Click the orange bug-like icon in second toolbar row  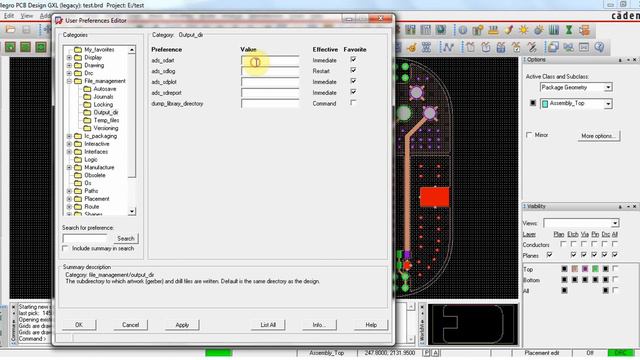(411, 47)
